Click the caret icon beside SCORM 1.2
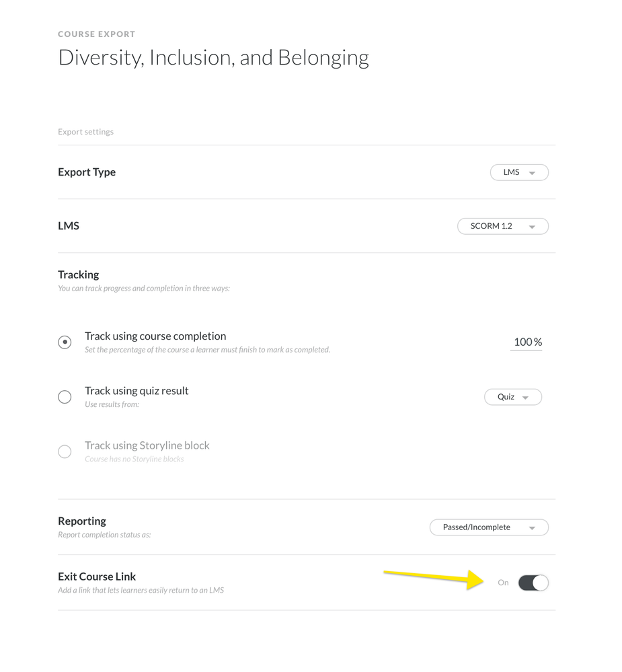 (x=532, y=227)
